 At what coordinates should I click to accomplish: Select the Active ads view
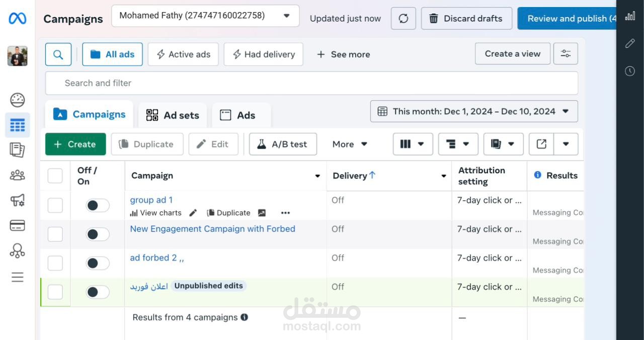[x=183, y=54]
